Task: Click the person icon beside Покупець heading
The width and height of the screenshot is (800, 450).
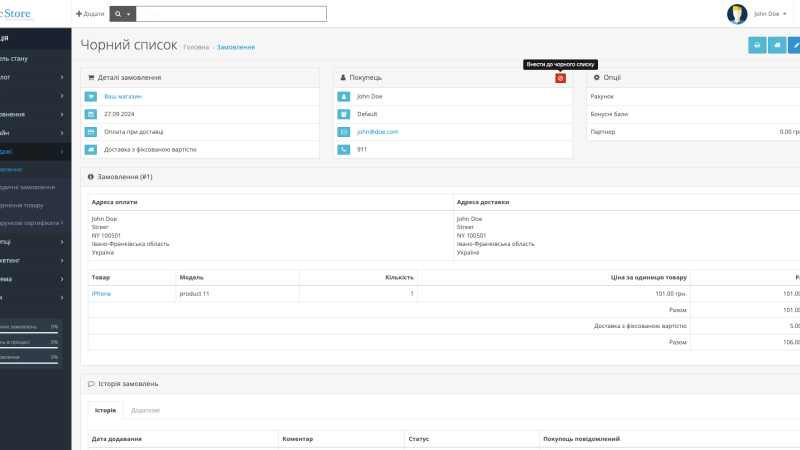Action: click(343, 78)
